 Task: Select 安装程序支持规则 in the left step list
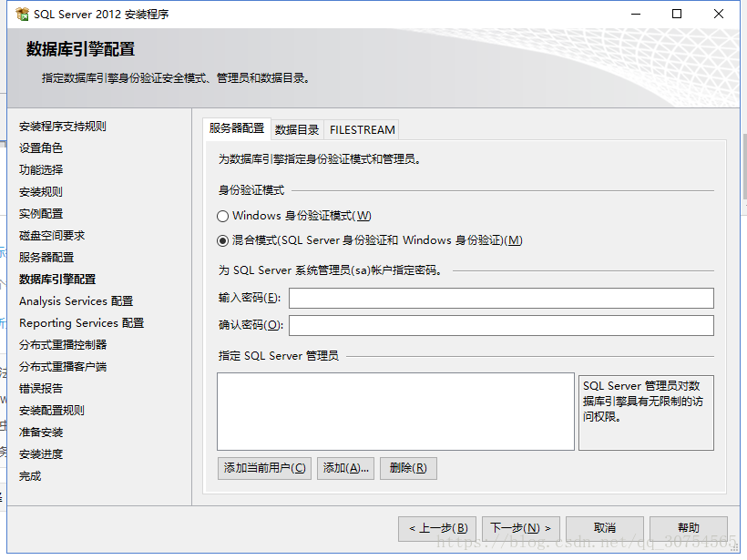[x=63, y=127]
